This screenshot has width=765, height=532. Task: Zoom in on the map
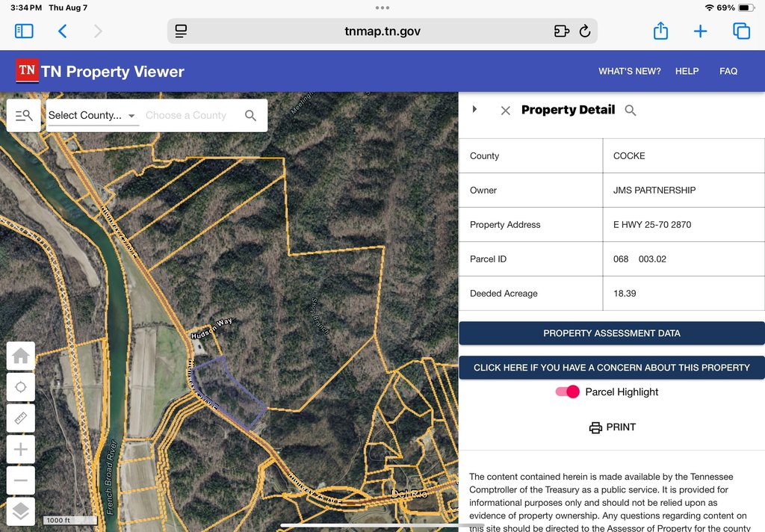click(21, 450)
